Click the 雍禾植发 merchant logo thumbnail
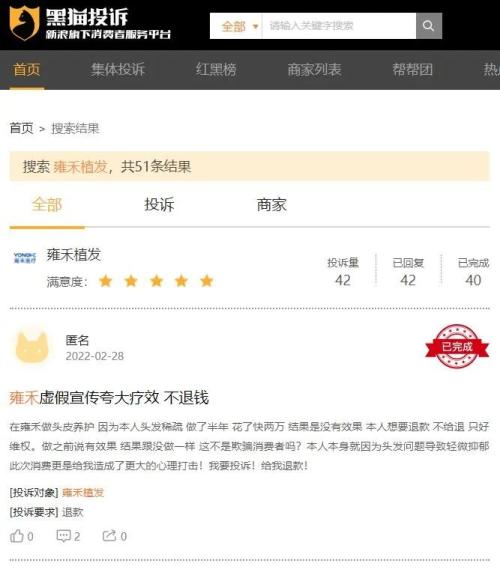The height and width of the screenshot is (569, 500). tap(25, 257)
